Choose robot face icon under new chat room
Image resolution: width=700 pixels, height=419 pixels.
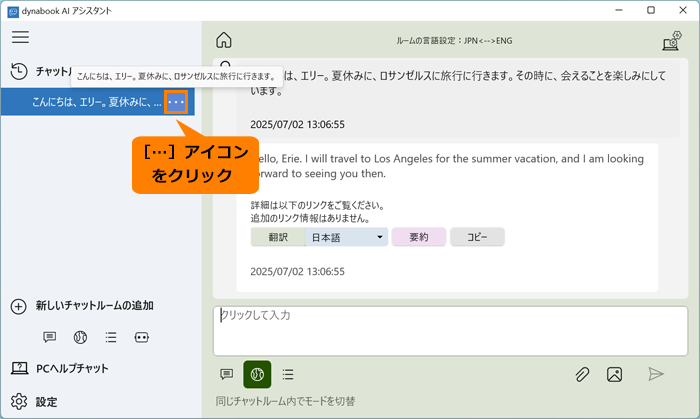[142, 337]
